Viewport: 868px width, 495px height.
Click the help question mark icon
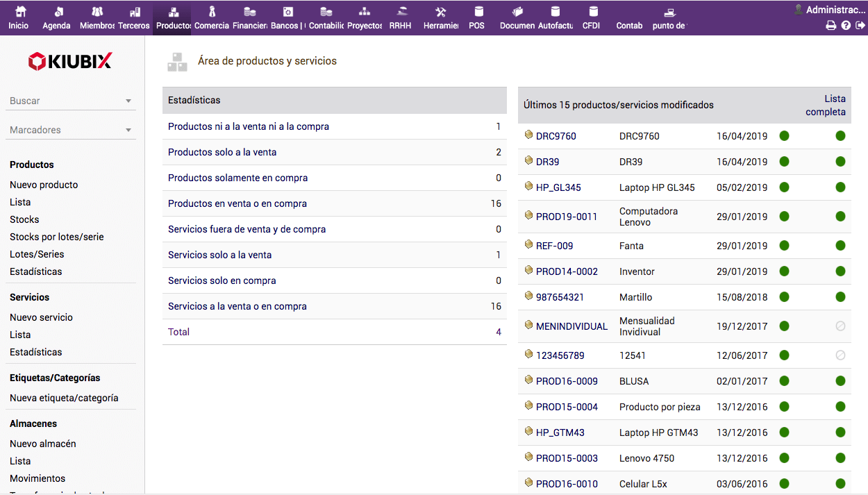pyautogui.click(x=846, y=26)
